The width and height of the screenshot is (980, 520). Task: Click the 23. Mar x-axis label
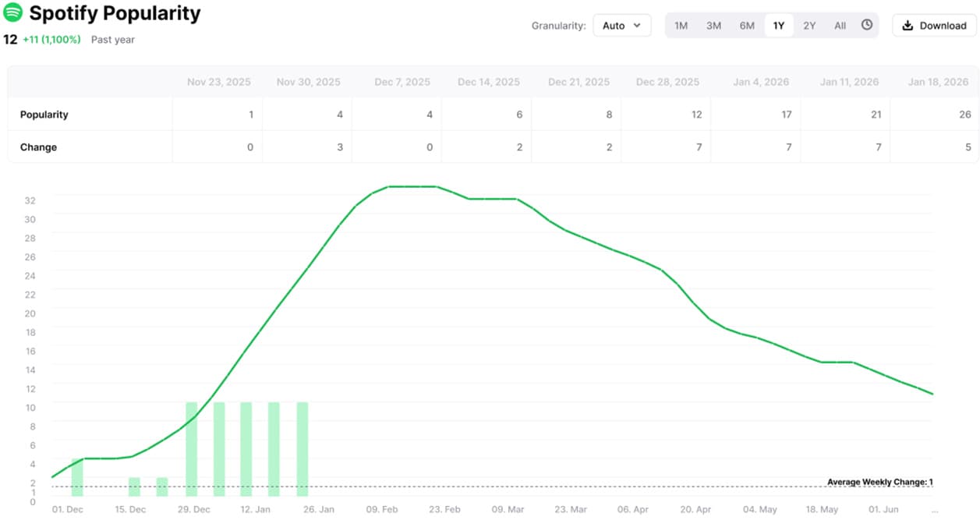(571, 509)
